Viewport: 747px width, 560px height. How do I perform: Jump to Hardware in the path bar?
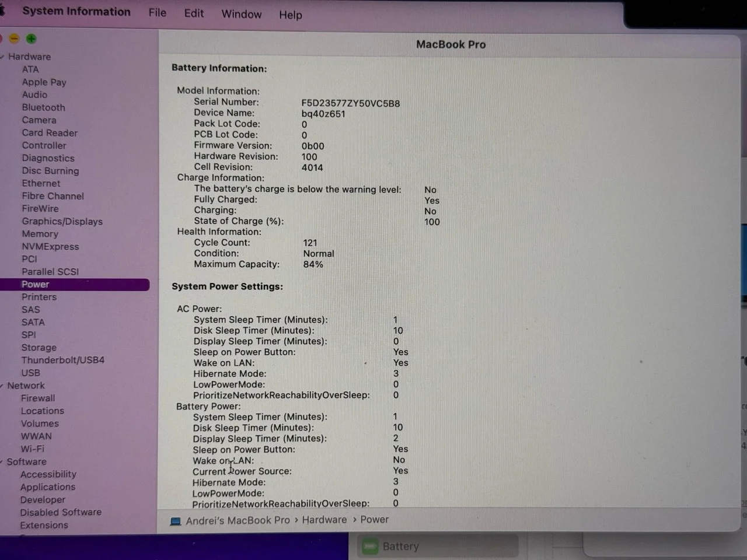pyautogui.click(x=324, y=520)
